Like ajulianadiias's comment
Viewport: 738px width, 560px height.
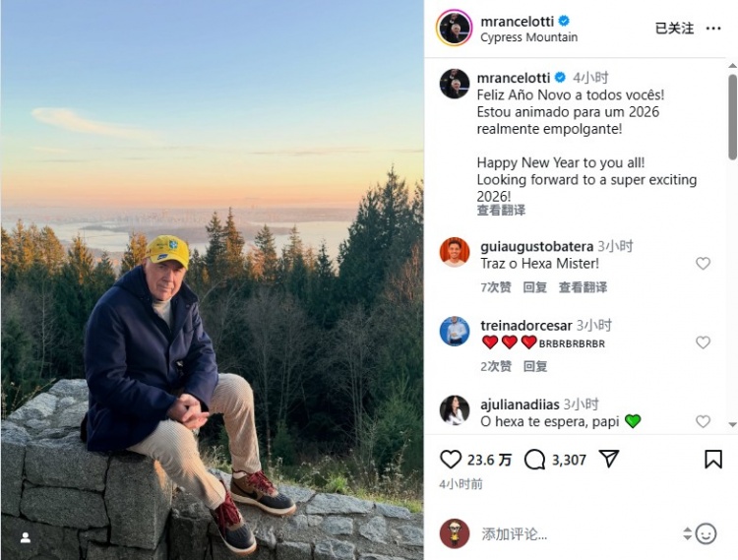703,421
